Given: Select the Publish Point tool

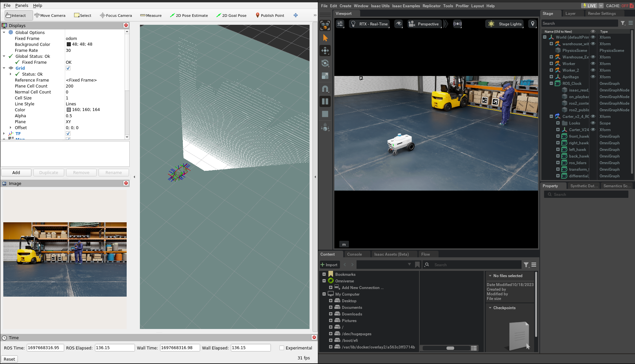Looking at the screenshot, I should 270,16.
